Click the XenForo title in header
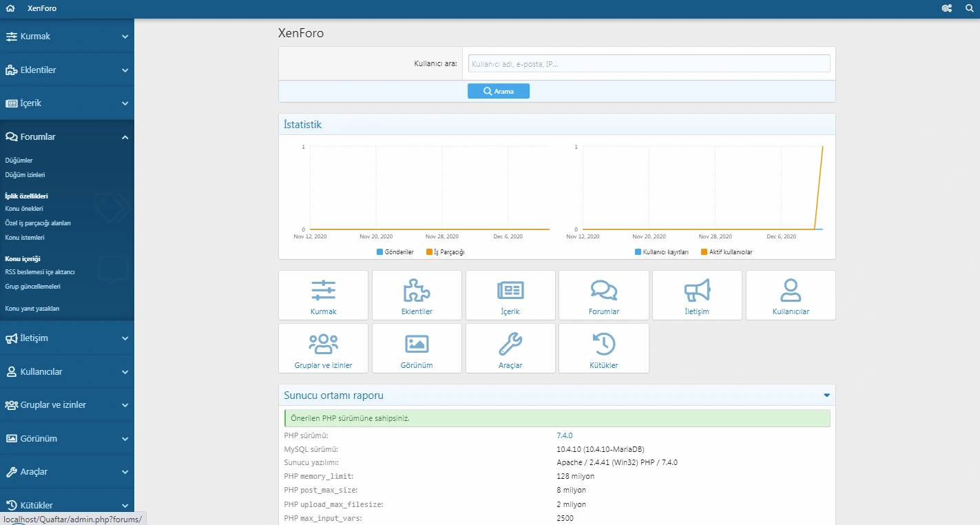 click(42, 8)
